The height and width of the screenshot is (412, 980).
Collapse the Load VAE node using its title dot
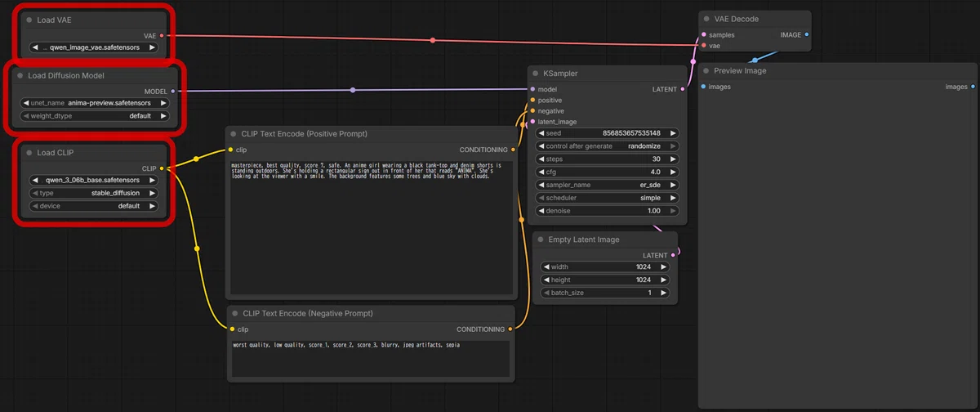(x=29, y=20)
